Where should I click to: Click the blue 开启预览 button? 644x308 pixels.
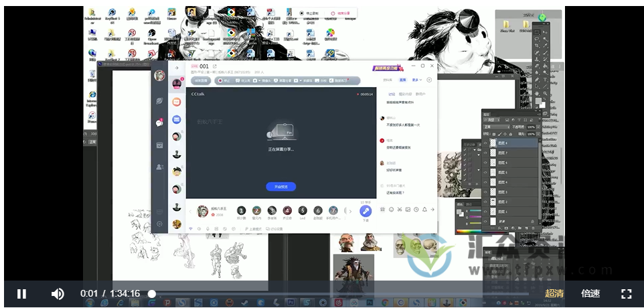(281, 186)
